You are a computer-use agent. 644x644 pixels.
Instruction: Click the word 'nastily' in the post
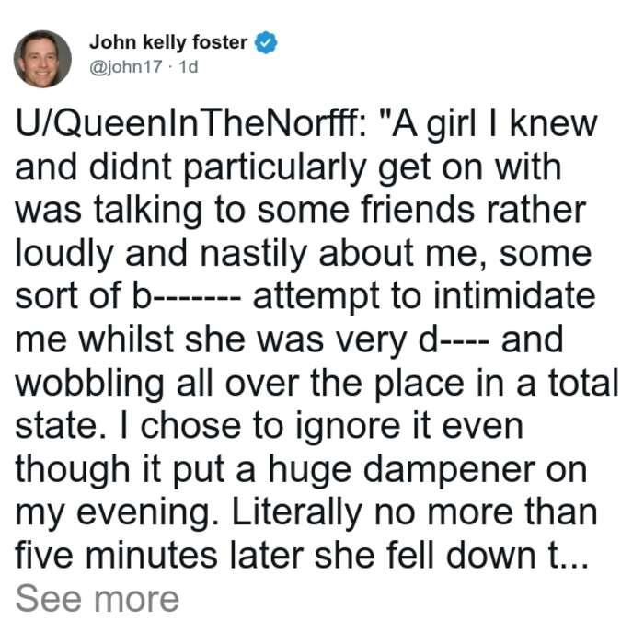point(254,255)
